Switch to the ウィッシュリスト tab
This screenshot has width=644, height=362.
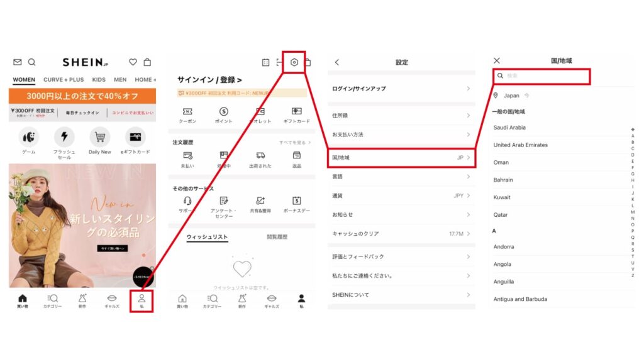pos(207,237)
